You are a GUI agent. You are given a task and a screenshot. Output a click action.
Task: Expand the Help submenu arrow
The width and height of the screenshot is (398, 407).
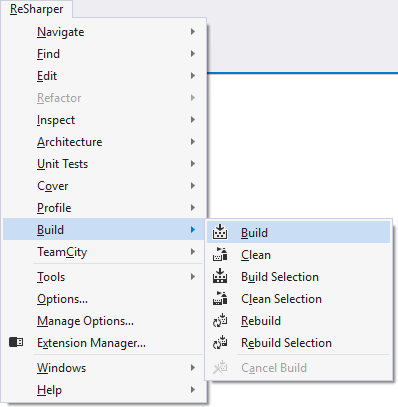[x=193, y=390]
